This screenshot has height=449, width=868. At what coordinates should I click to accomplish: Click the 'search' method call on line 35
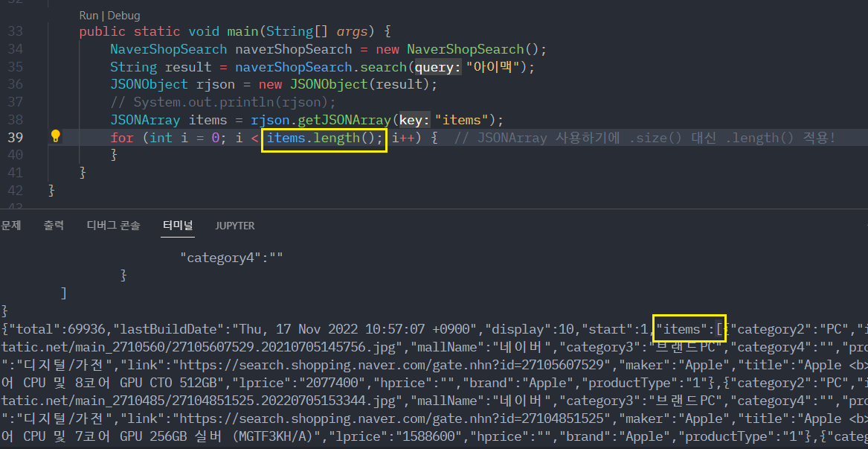(384, 67)
